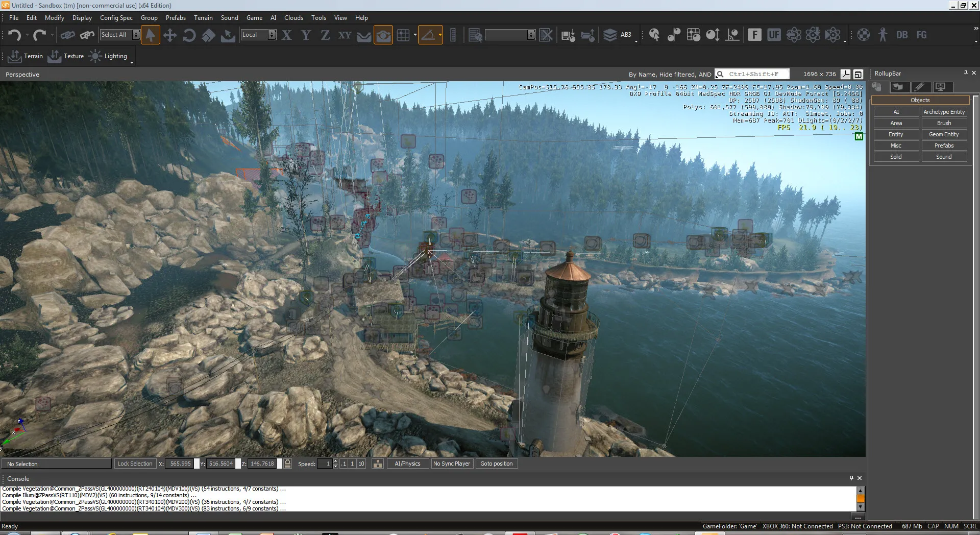Click the Material Editor sphere icon
Screen dimensions: 980x535
[x=864, y=35]
